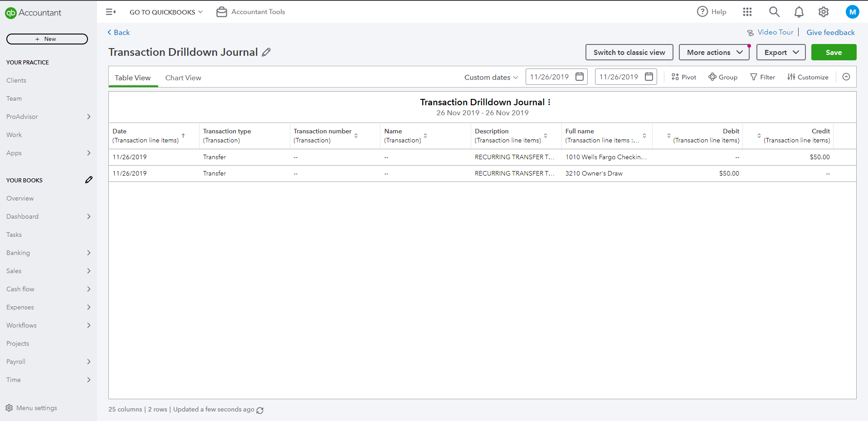The width and height of the screenshot is (868, 421).
Task: Expand the Apps submenu
Action: 89,153
